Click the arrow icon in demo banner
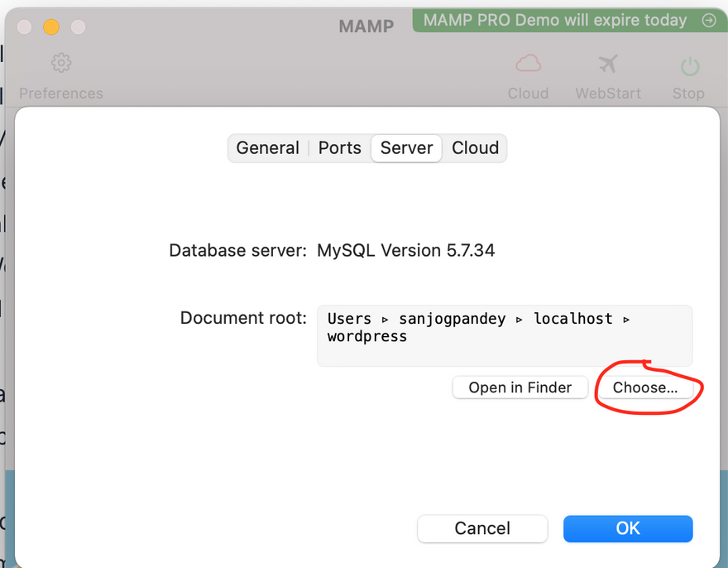Viewport: 728px width, 568px height. 708,21
